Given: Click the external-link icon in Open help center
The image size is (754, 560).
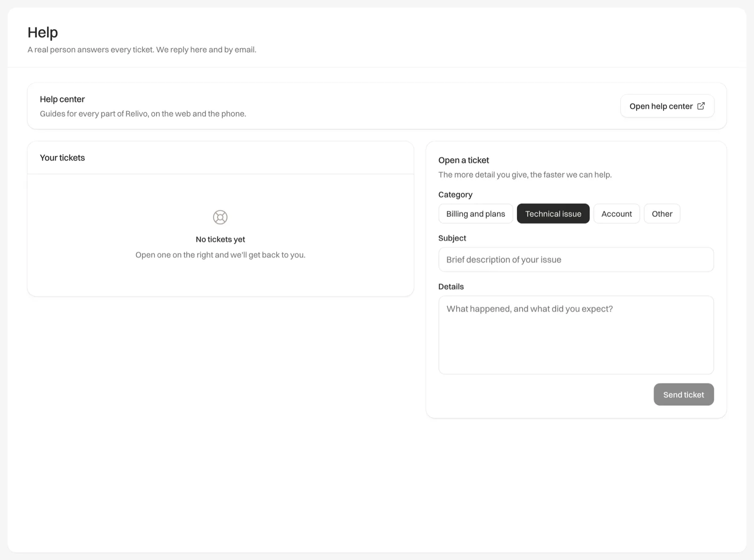Looking at the screenshot, I should (x=701, y=106).
